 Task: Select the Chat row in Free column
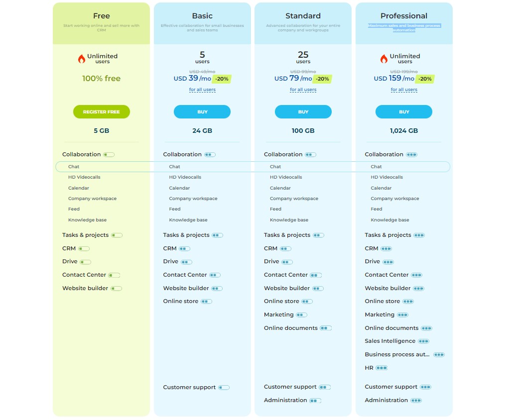click(74, 167)
